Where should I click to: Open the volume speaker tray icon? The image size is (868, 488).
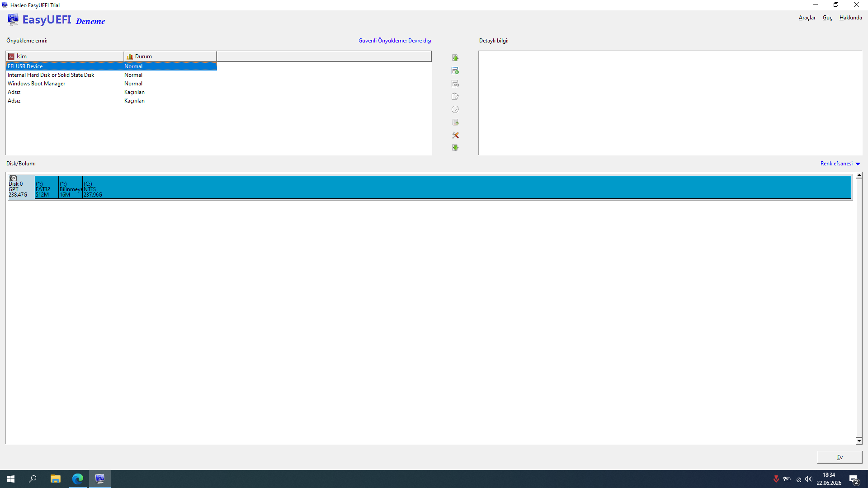pos(808,479)
